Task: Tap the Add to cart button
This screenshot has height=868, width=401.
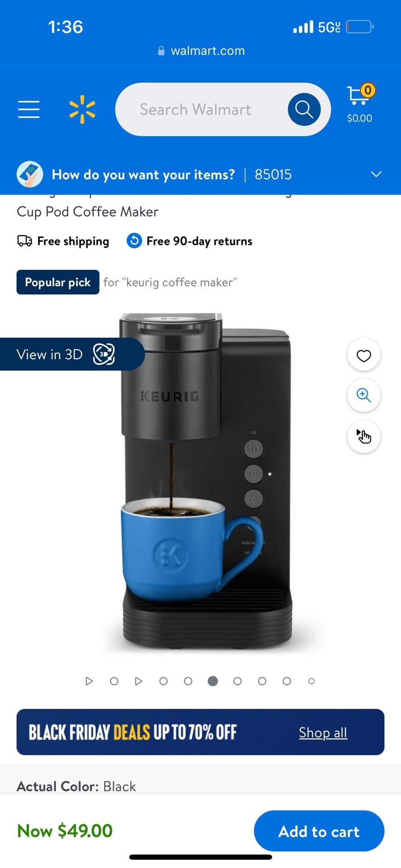Action: coord(319,831)
